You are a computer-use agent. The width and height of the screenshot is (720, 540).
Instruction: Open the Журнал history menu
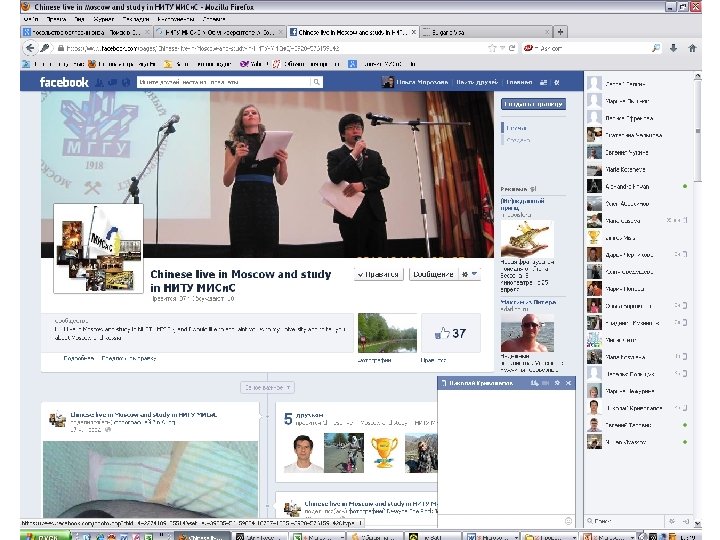(104, 19)
